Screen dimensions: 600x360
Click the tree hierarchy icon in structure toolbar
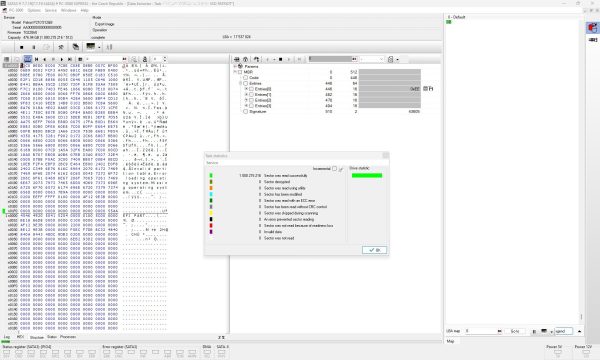tap(256, 59)
